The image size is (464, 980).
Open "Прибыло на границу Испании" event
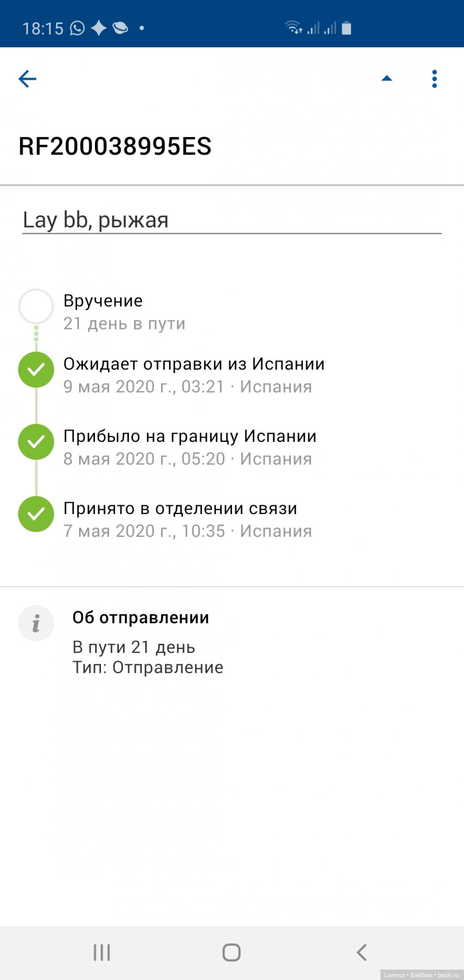(x=190, y=436)
